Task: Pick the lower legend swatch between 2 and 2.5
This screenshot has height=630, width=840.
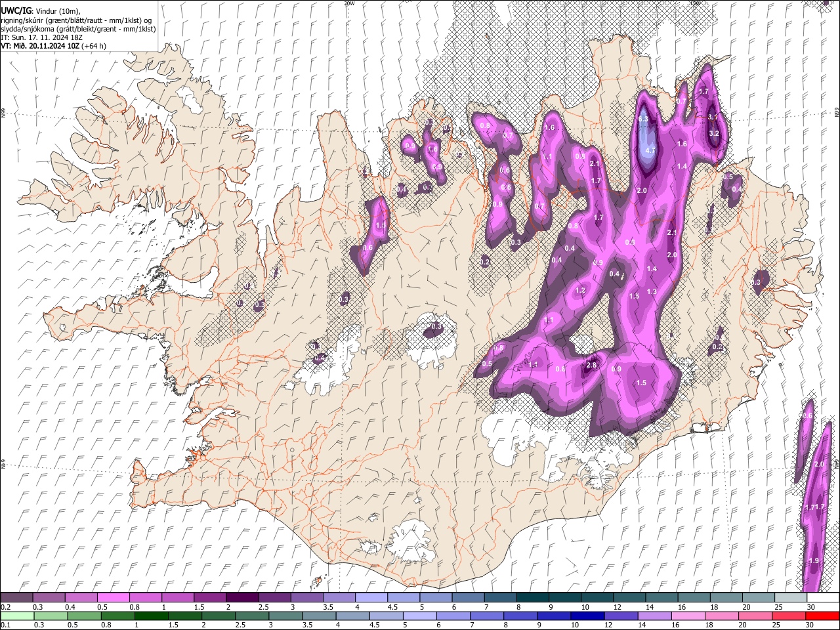Action: point(219,616)
